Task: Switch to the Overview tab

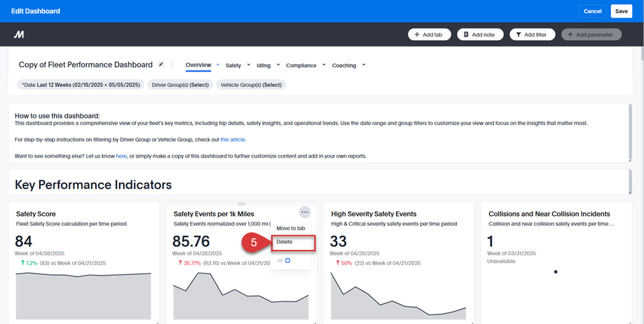Action: tap(198, 65)
